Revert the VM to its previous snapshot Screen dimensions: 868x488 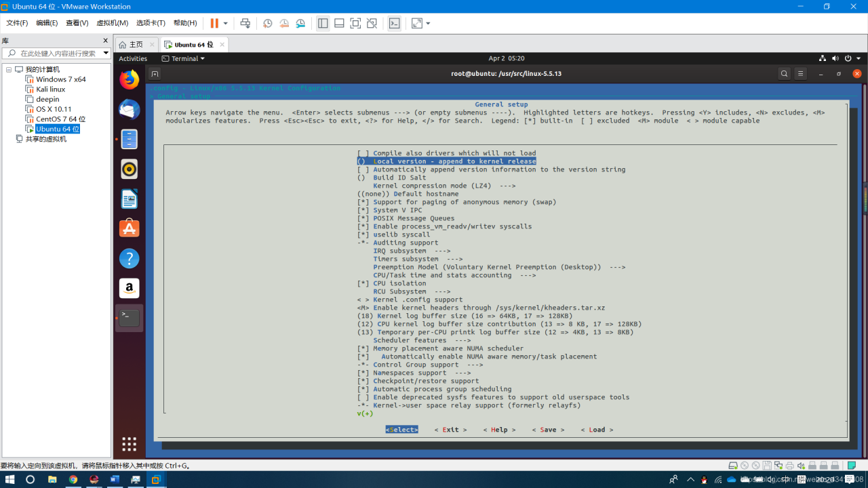click(284, 23)
